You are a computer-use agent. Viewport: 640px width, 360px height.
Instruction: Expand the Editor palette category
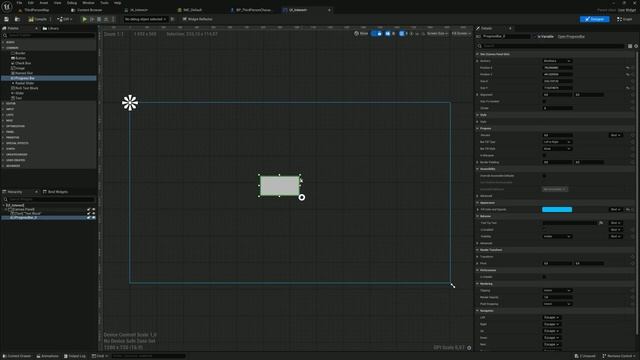point(4,104)
